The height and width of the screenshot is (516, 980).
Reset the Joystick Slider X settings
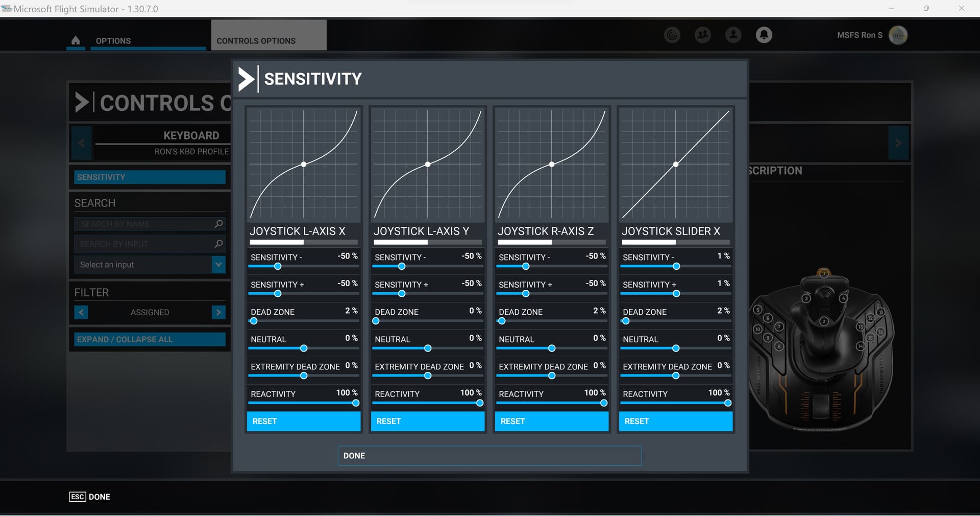click(x=675, y=421)
